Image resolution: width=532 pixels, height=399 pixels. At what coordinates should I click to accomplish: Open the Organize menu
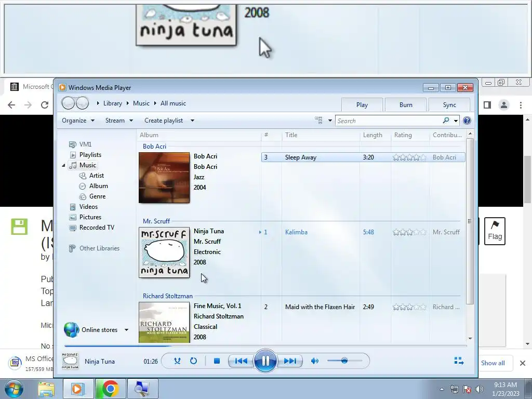78,121
